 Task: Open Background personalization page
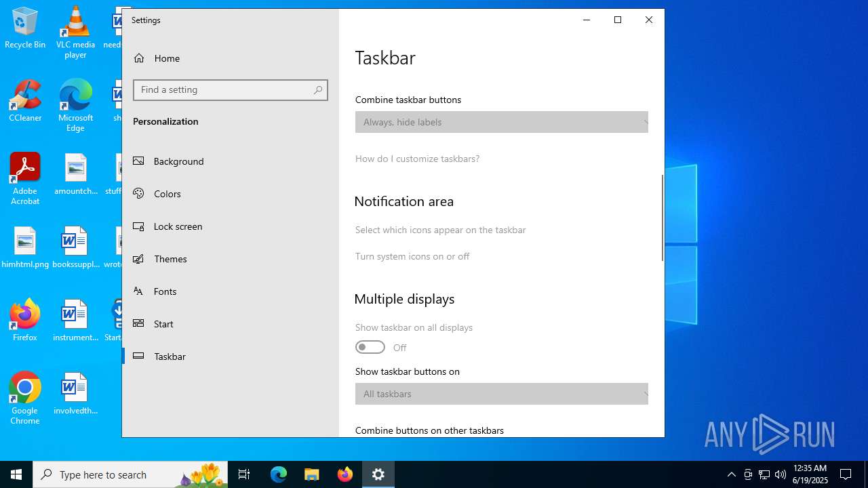(x=231, y=161)
